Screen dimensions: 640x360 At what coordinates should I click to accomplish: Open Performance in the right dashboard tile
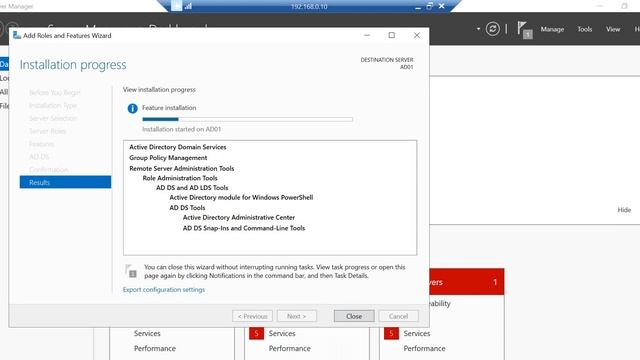pyautogui.click(x=424, y=348)
